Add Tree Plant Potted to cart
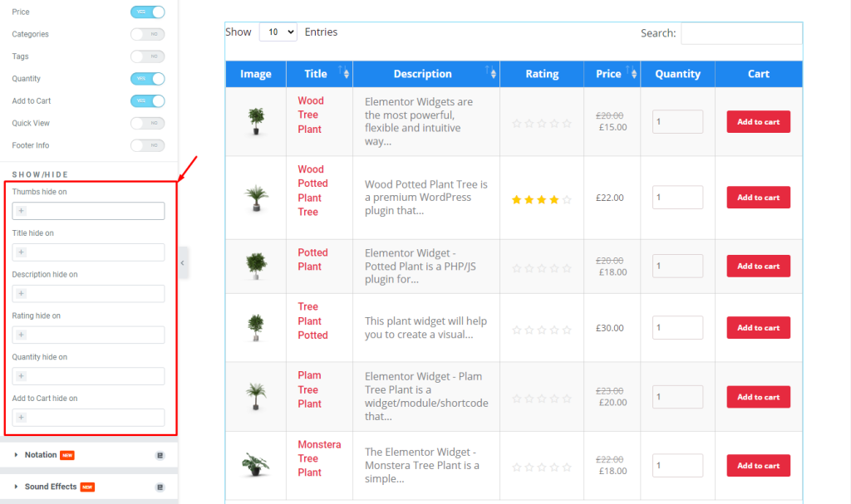Image resolution: width=851 pixels, height=504 pixels. (x=758, y=328)
